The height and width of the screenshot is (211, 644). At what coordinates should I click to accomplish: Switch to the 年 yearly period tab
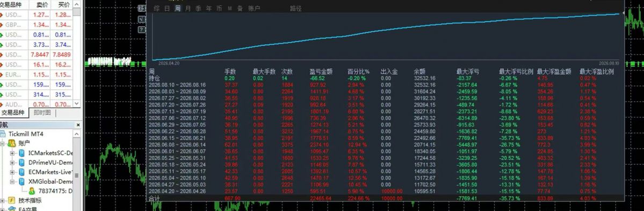click(x=208, y=8)
